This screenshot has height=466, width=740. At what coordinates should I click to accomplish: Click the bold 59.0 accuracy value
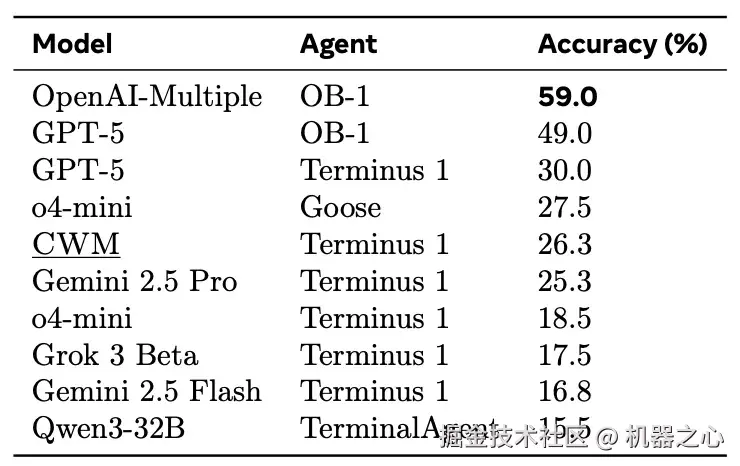567,97
